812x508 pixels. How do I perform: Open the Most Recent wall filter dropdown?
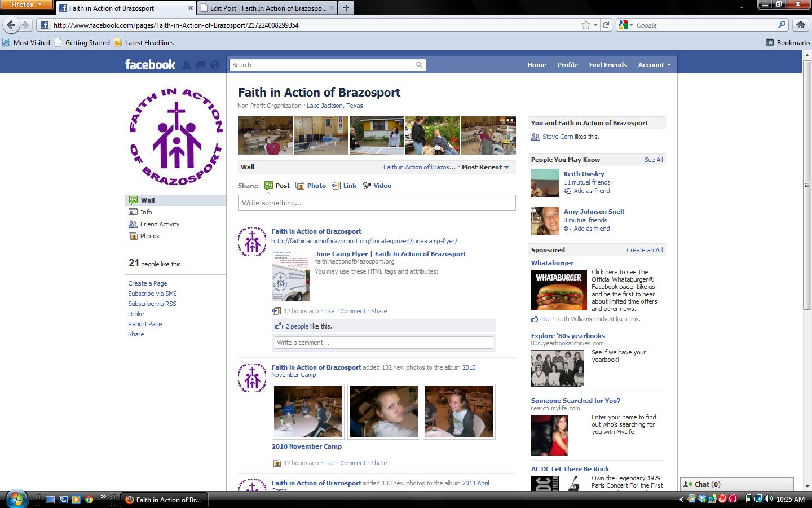pos(485,167)
